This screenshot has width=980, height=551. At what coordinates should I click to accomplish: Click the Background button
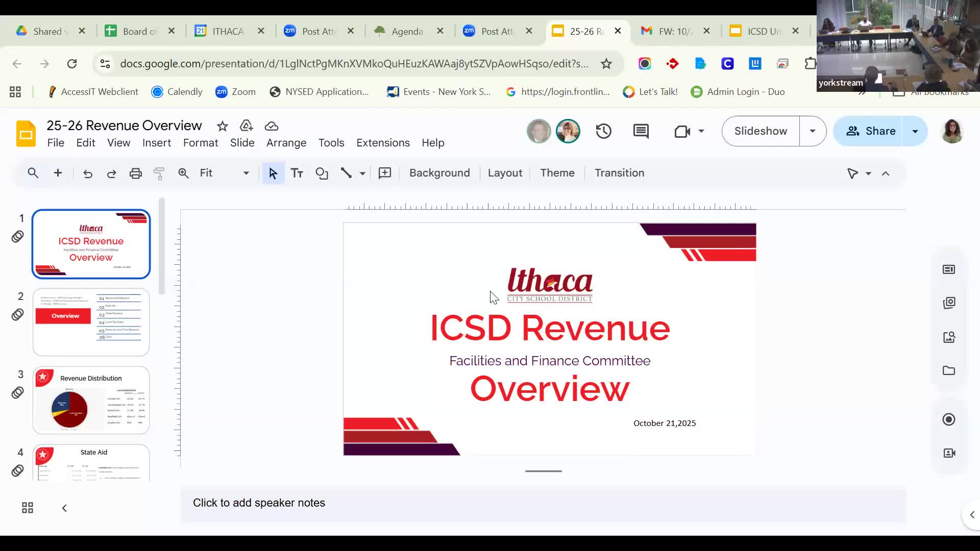439,173
